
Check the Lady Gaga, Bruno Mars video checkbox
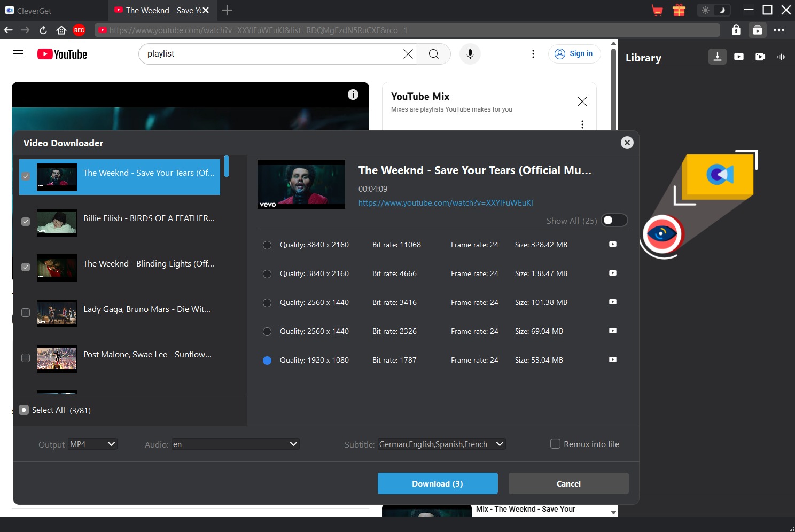[26, 312]
